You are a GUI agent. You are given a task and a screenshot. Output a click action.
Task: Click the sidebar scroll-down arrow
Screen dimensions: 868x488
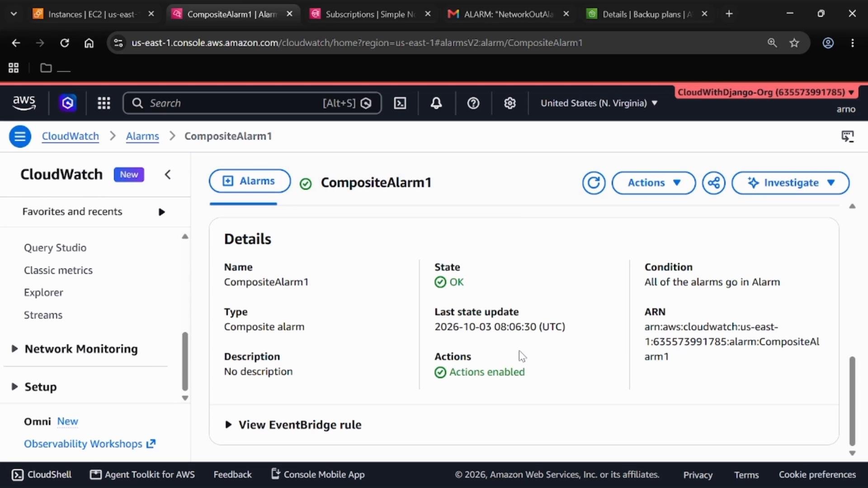click(185, 398)
